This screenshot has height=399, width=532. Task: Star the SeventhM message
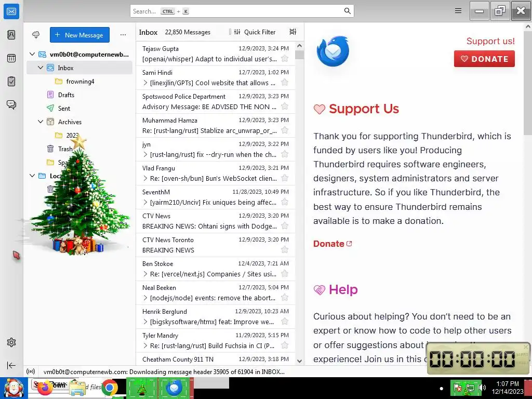pos(285,202)
